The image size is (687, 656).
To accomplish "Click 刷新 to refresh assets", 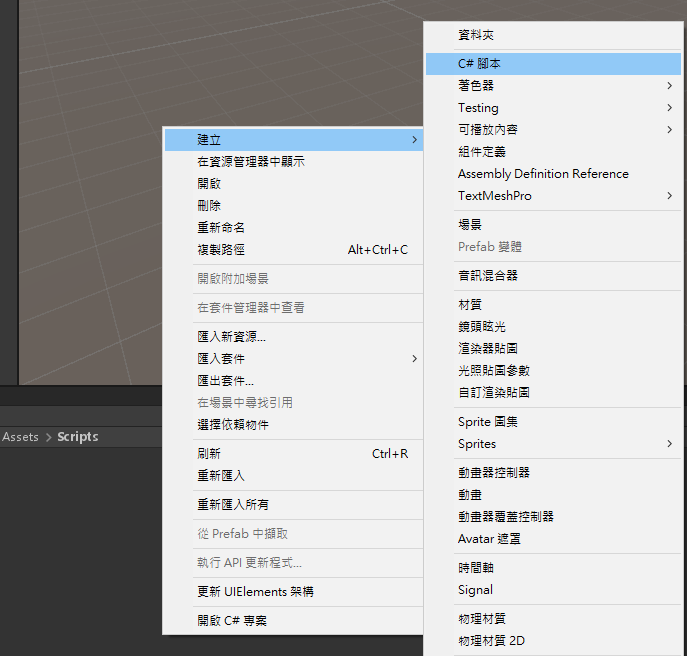I will (209, 454).
